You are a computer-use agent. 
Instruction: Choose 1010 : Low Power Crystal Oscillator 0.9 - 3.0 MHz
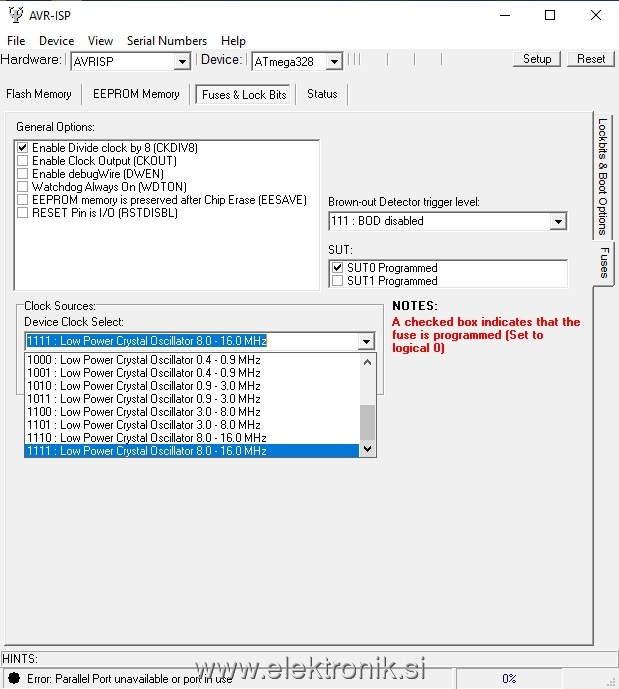pyautogui.click(x=192, y=386)
